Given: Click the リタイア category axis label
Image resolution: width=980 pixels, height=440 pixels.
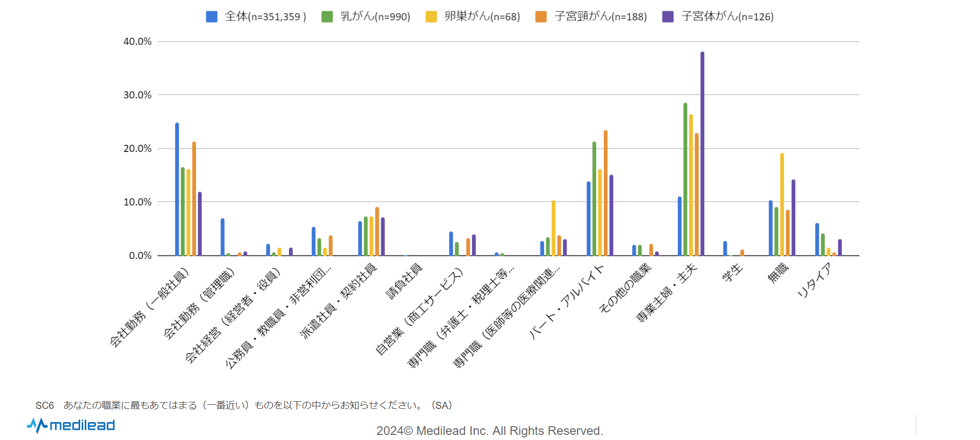Looking at the screenshot, I should point(815,280).
